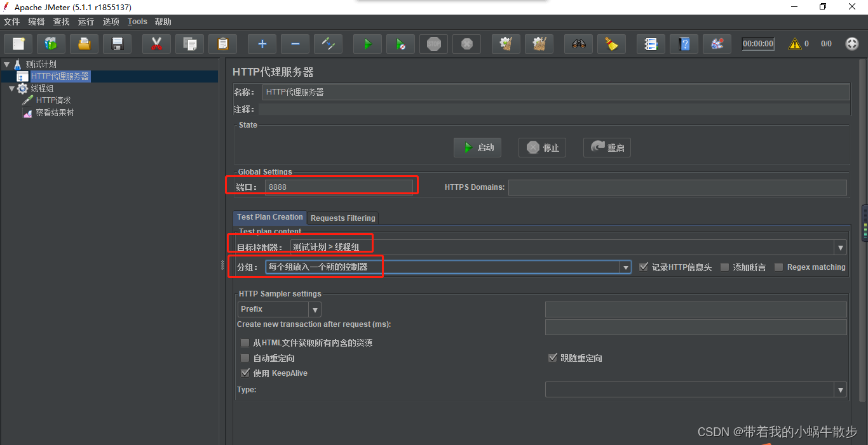Click the Reset Search brush icon

pyautogui.click(x=611, y=44)
